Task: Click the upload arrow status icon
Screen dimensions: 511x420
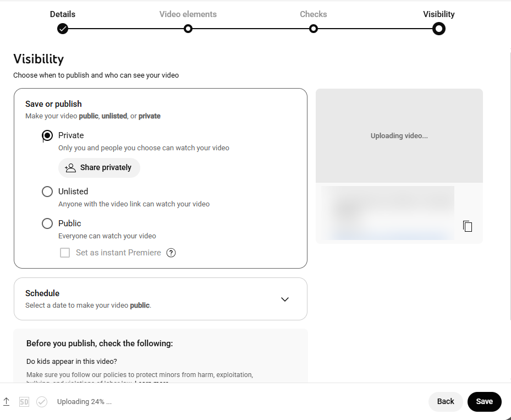Action: tap(7, 402)
